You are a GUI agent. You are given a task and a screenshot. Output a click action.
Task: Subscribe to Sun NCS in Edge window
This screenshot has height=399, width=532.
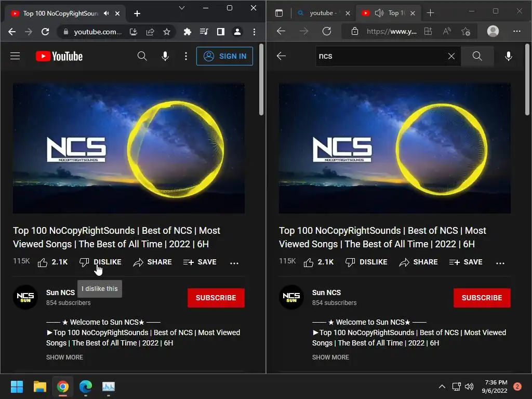tap(482, 298)
